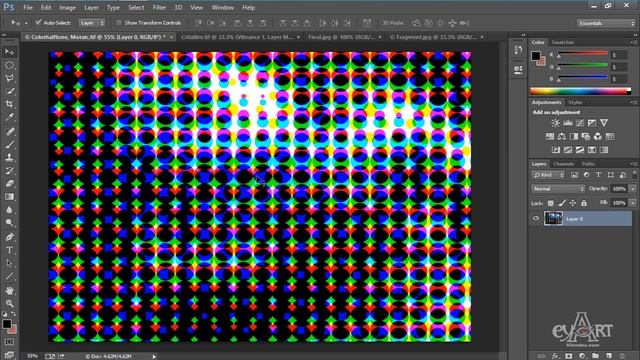Expand the Fill slider arrow
This screenshot has height=360, width=640.
tap(633, 203)
